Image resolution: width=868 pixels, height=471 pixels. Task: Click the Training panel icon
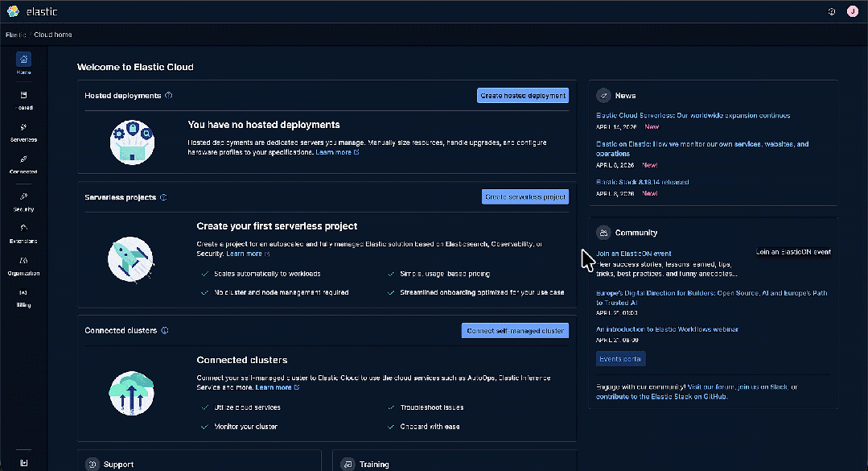tap(347, 465)
